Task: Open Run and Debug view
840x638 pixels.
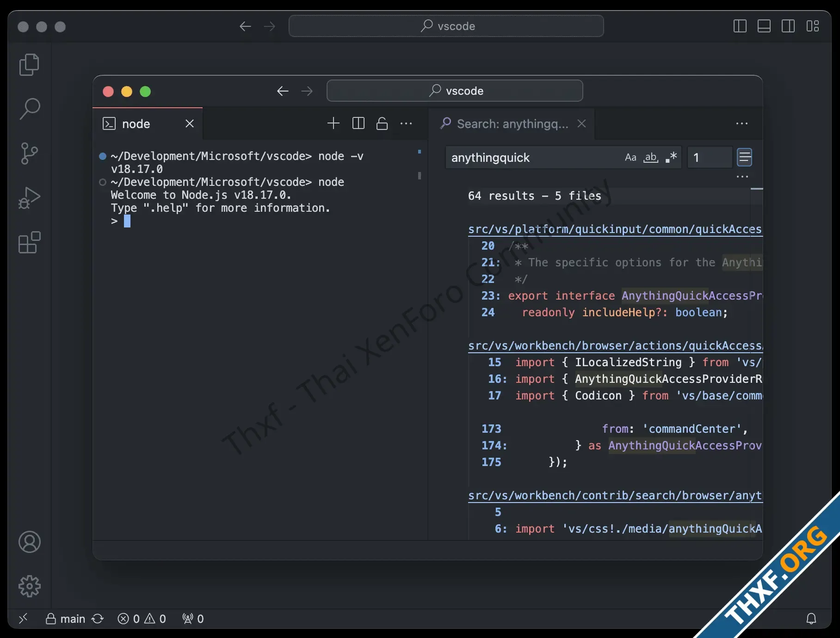Action: pyautogui.click(x=30, y=198)
